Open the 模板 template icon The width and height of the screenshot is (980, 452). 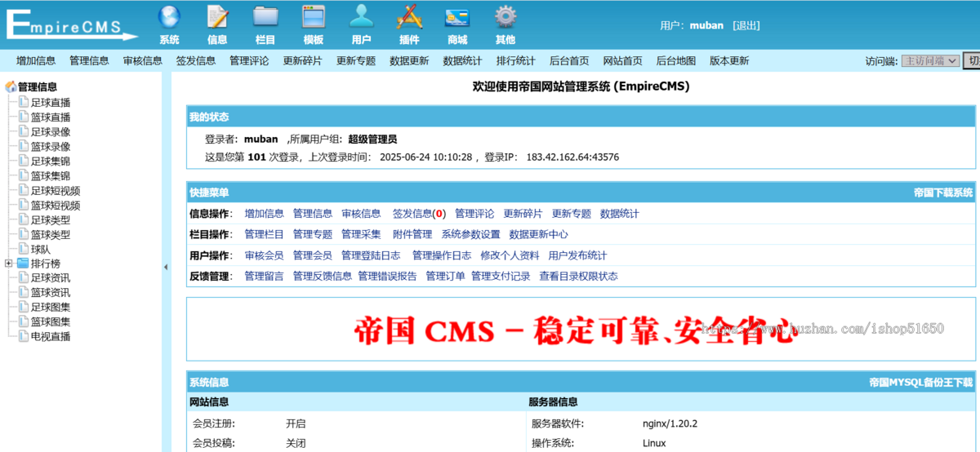point(314,17)
